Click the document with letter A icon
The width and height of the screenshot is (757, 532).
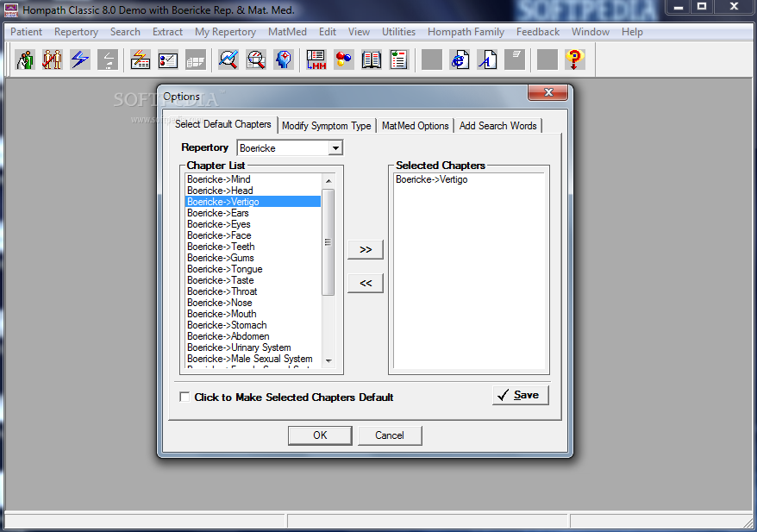(x=487, y=59)
